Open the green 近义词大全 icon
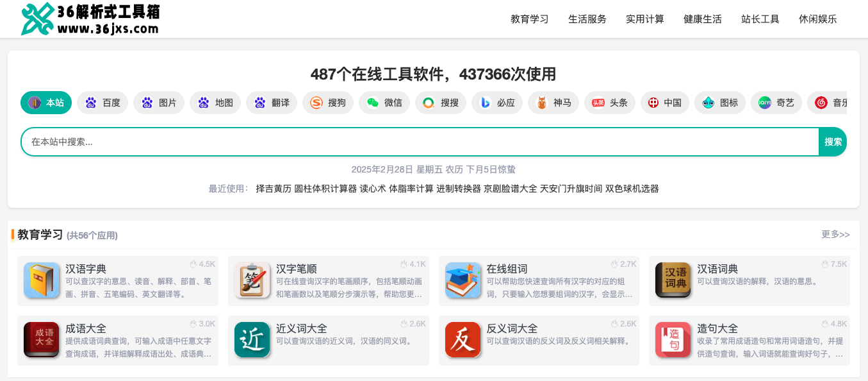 click(x=252, y=339)
